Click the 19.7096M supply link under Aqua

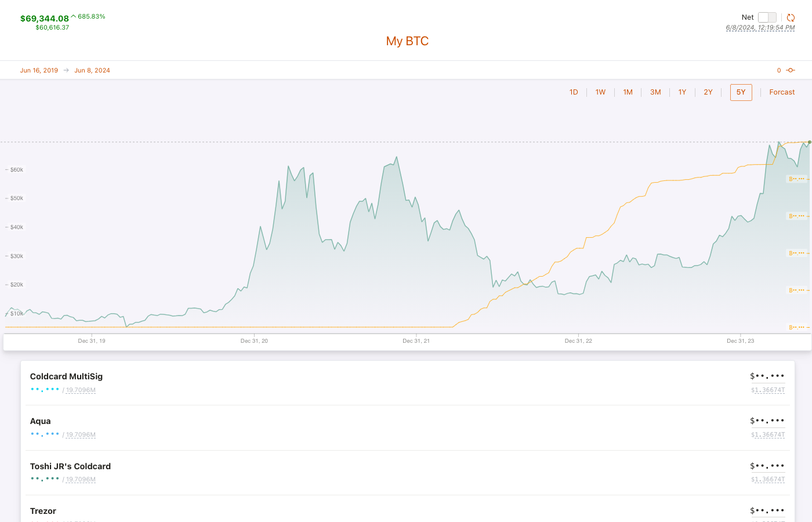click(x=81, y=435)
